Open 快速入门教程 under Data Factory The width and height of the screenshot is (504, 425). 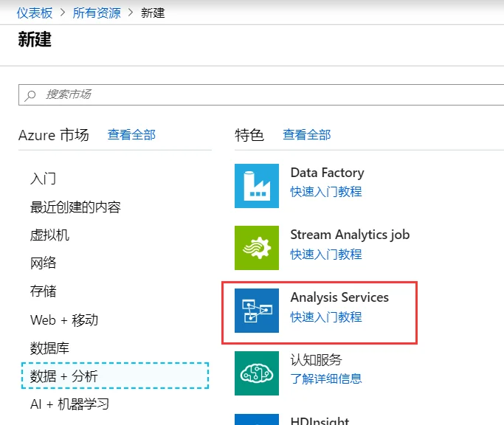click(326, 192)
